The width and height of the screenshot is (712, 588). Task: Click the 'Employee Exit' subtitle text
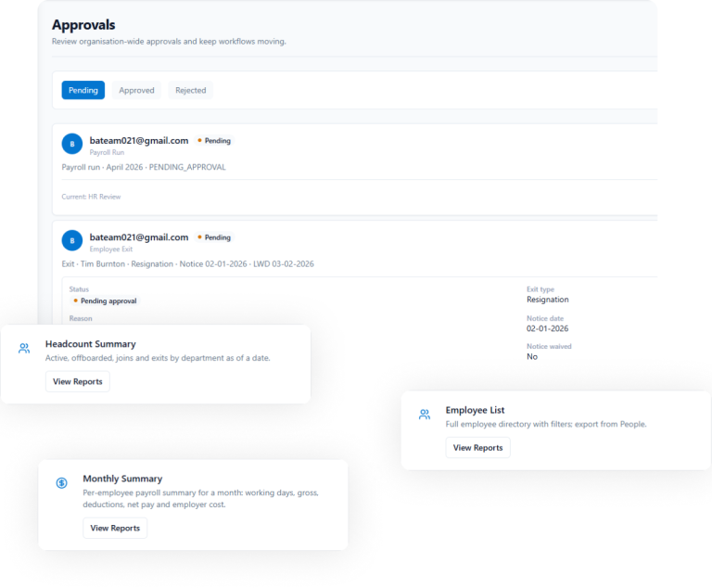pyautogui.click(x=111, y=249)
